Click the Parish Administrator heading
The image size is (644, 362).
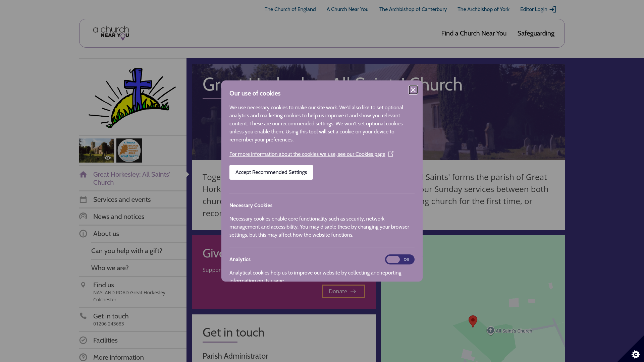click(235, 356)
